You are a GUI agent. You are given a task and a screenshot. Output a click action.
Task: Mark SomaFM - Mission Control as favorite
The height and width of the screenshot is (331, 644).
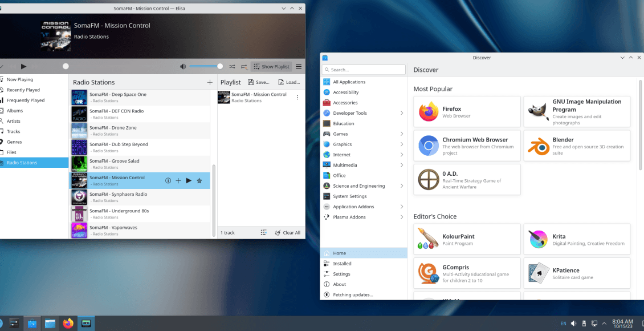pyautogui.click(x=199, y=180)
